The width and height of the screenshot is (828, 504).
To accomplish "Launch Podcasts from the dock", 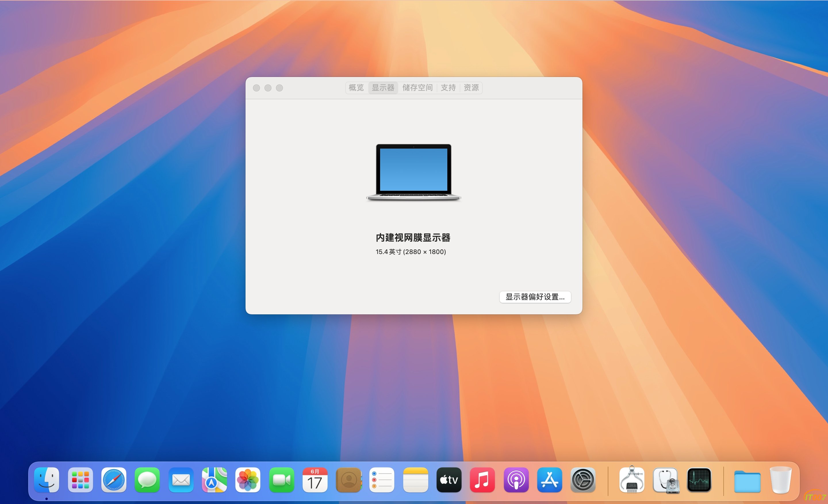I will click(516, 480).
